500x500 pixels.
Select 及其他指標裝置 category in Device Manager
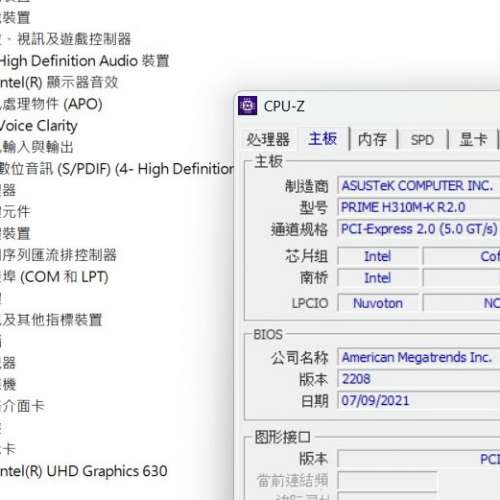tap(51, 320)
